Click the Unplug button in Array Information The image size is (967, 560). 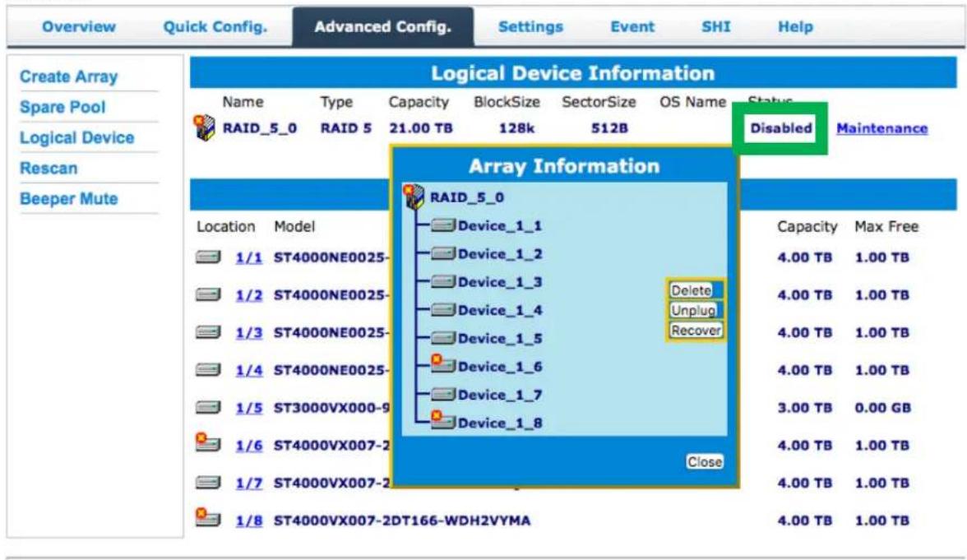(x=693, y=309)
